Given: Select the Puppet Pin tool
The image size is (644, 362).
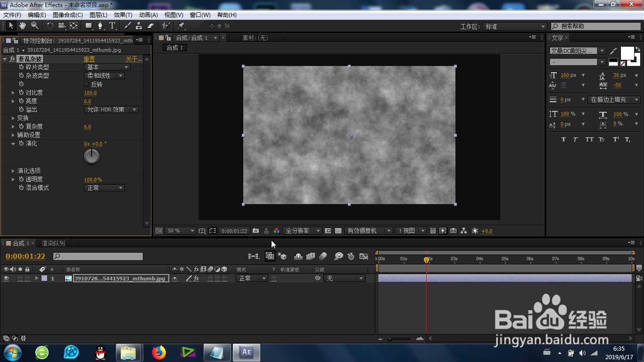Looking at the screenshot, I should pos(181,25).
